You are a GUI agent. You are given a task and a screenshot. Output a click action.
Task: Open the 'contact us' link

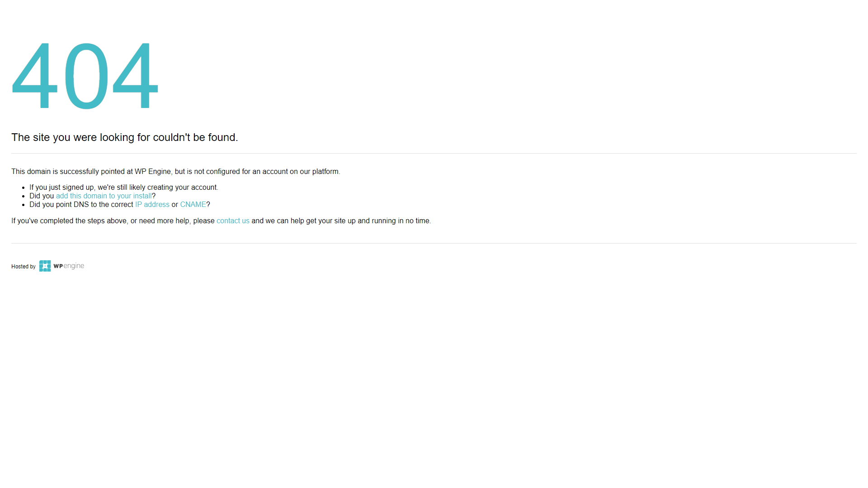[233, 221]
